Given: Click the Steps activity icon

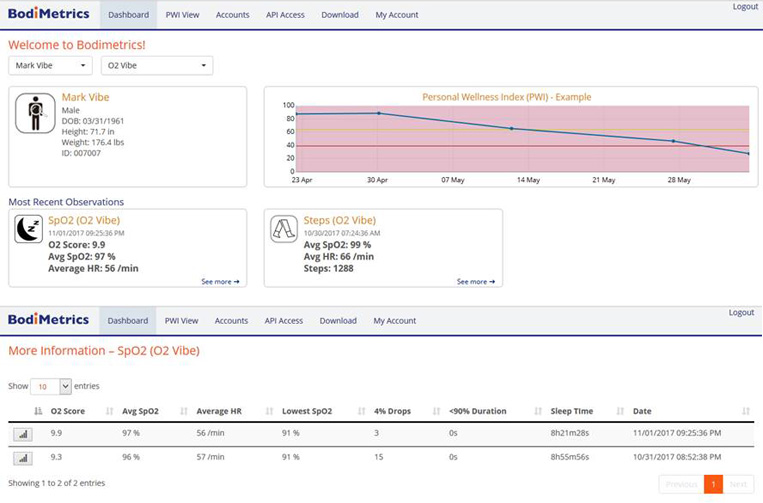Looking at the screenshot, I should click(284, 230).
